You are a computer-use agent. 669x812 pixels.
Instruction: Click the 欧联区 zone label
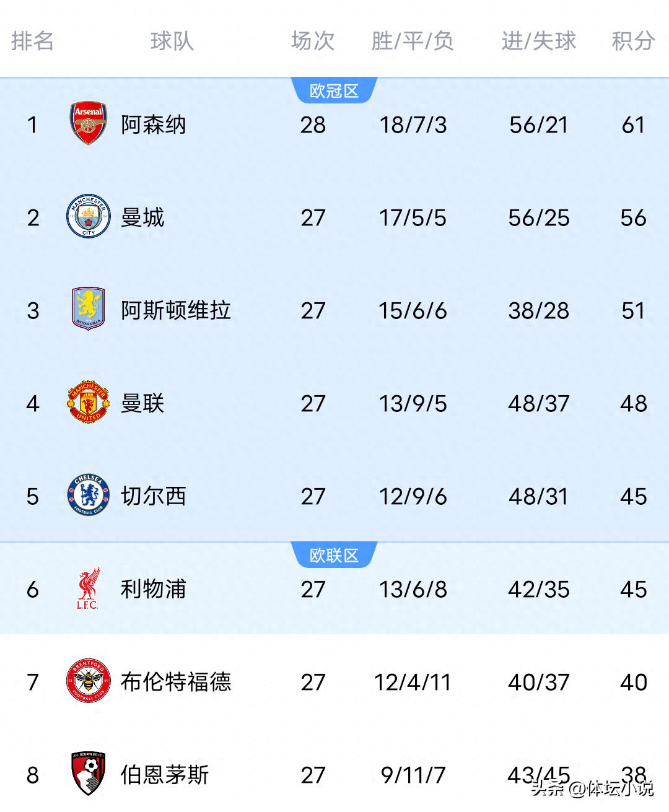click(334, 556)
